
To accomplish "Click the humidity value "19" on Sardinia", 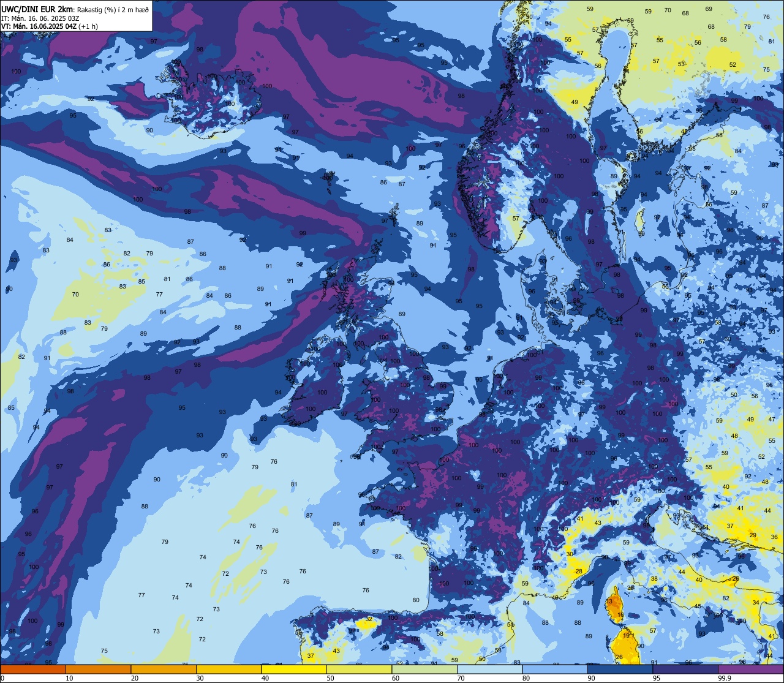I will pyautogui.click(x=626, y=636).
